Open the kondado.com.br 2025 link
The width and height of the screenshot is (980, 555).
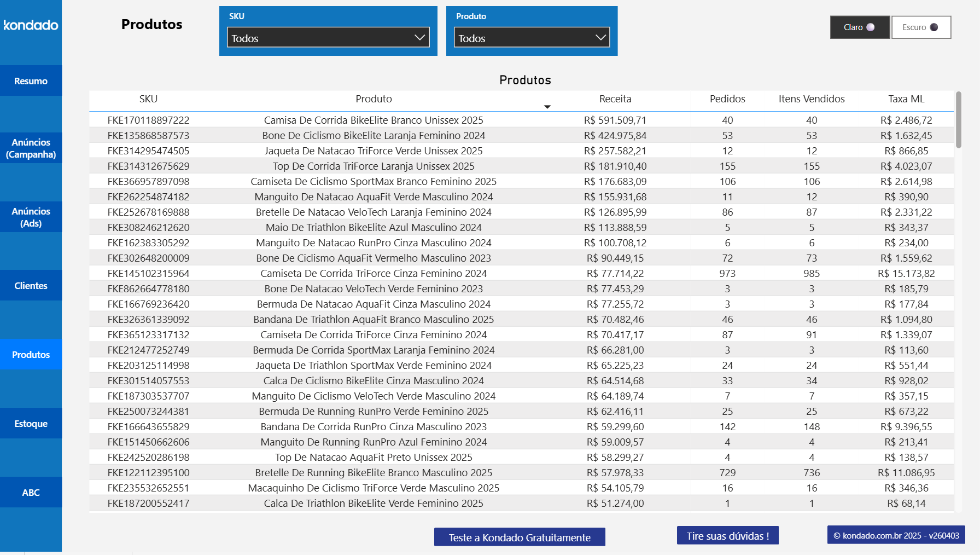tap(895, 535)
